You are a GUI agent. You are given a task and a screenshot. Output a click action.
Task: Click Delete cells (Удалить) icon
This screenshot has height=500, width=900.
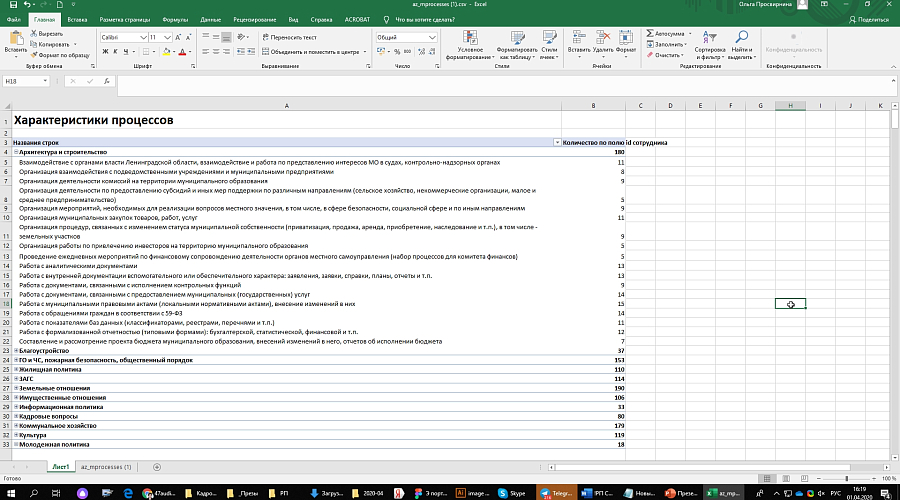(x=603, y=38)
